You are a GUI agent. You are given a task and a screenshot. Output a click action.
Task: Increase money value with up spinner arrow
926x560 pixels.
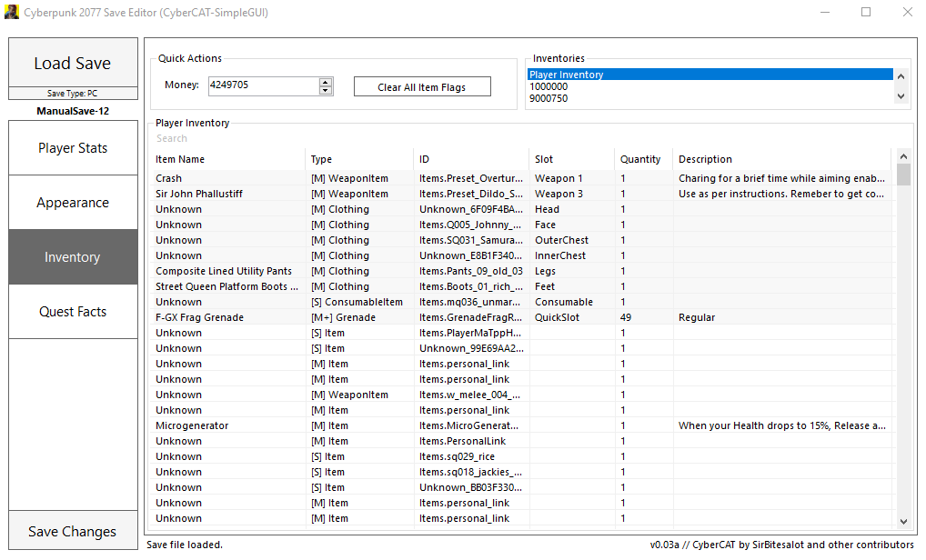(x=326, y=82)
